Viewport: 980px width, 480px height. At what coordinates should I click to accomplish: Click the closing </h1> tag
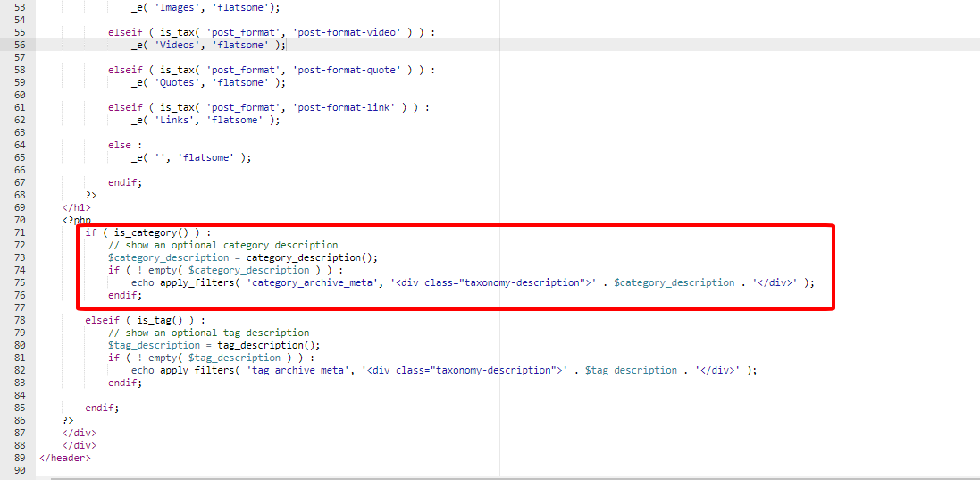77,207
